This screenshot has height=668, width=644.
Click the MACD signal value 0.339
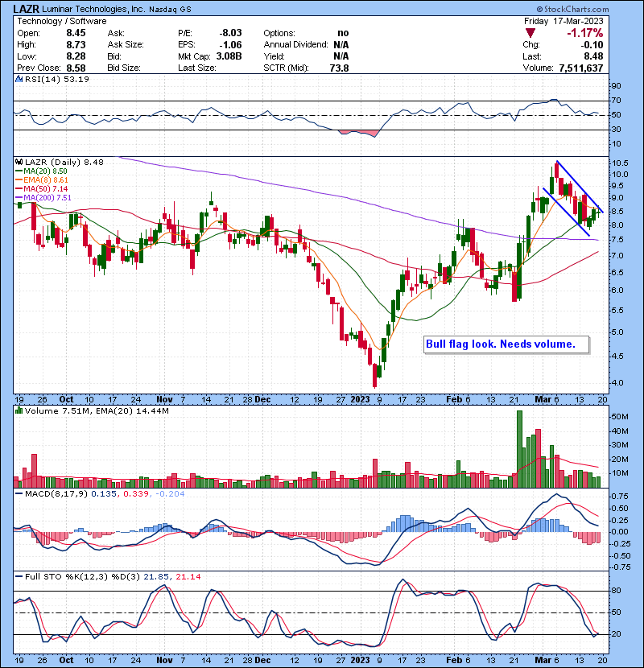[136, 494]
